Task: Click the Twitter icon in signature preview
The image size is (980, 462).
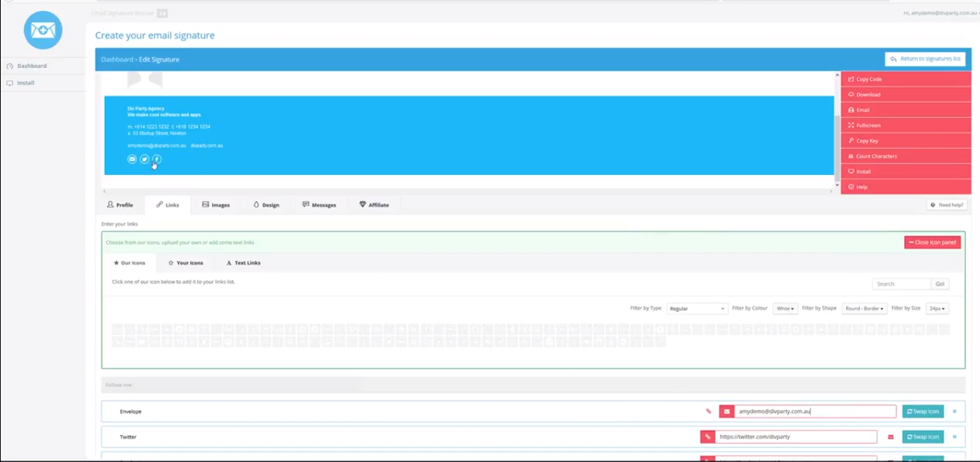Action: (144, 159)
